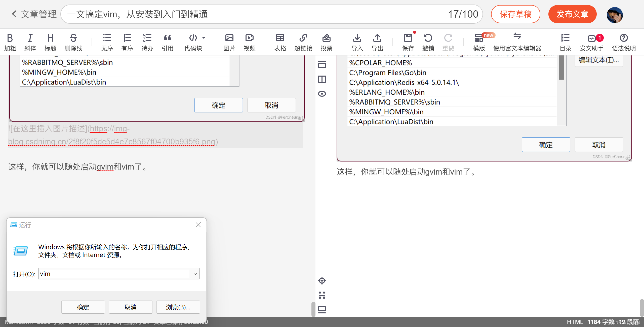Viewport: 644px width, 327px height.
Task: Expand the 打开(O) combo box in Run dialog
Action: tap(195, 274)
